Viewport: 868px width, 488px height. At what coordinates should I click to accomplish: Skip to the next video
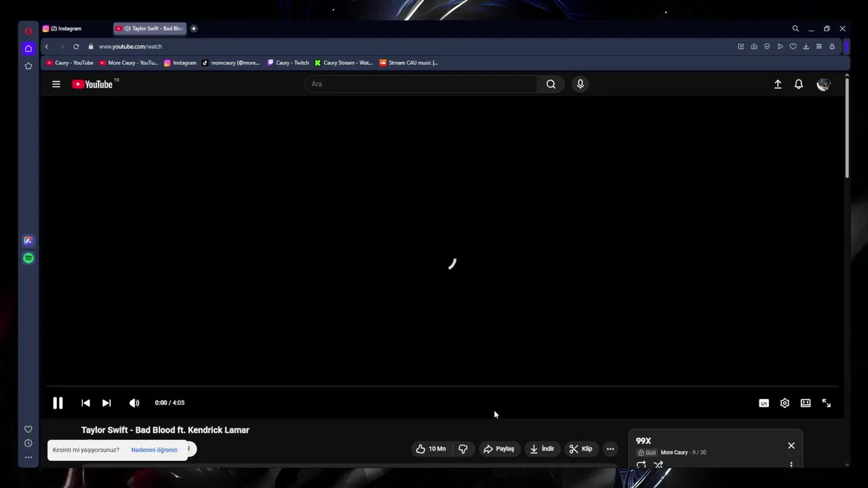(x=106, y=403)
